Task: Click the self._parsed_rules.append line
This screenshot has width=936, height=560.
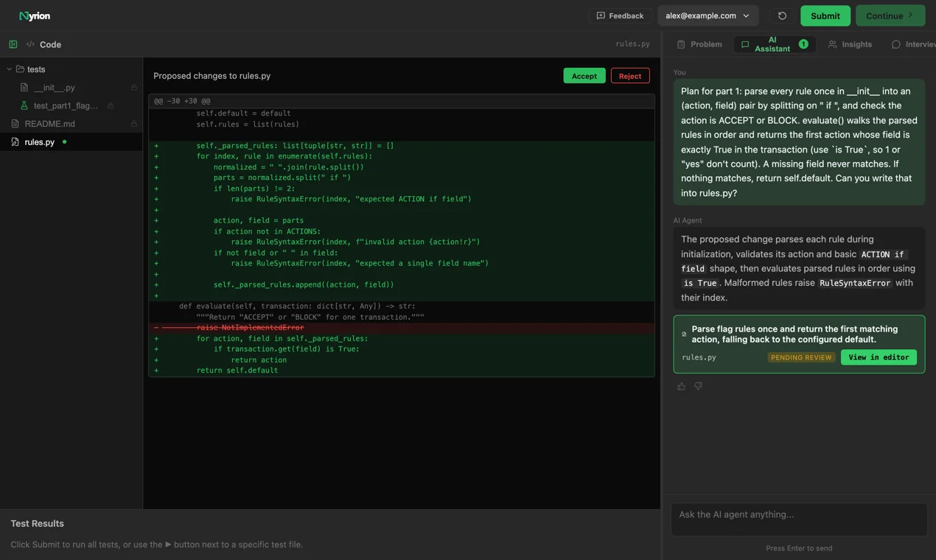Action: coord(402,284)
